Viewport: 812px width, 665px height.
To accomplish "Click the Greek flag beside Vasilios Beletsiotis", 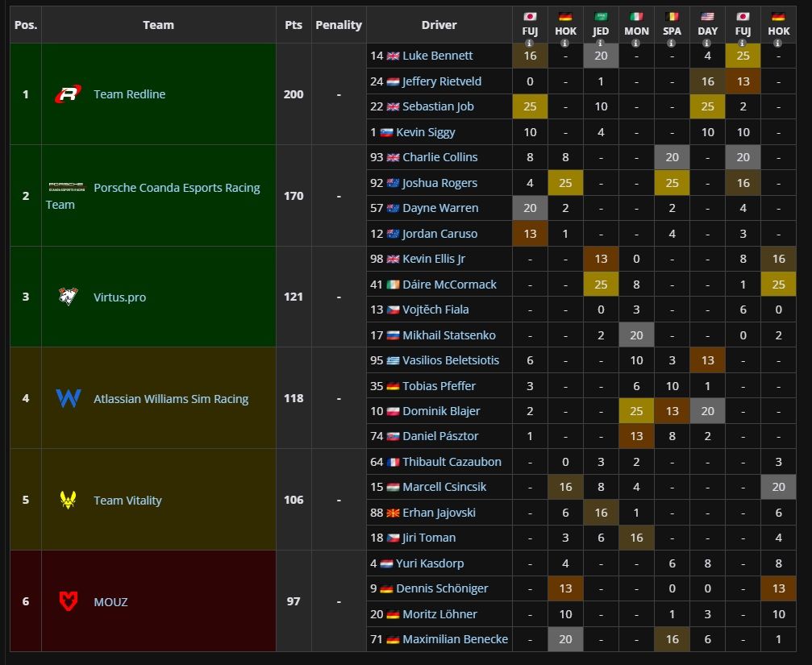I will pos(393,360).
